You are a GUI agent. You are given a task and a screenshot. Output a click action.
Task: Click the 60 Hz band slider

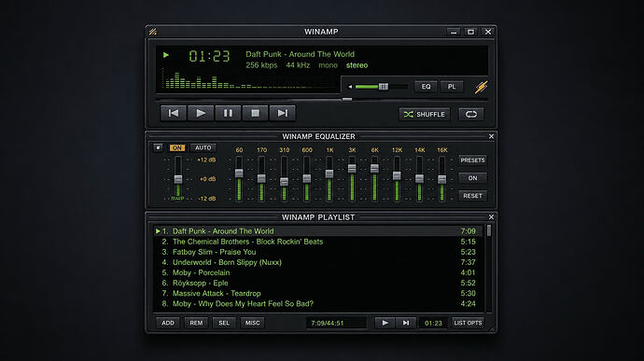pos(239,174)
